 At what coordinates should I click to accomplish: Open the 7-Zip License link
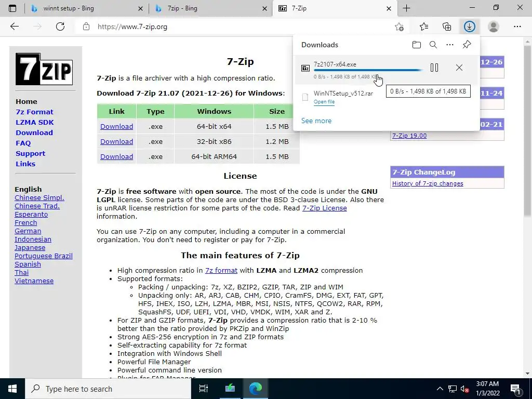point(324,208)
